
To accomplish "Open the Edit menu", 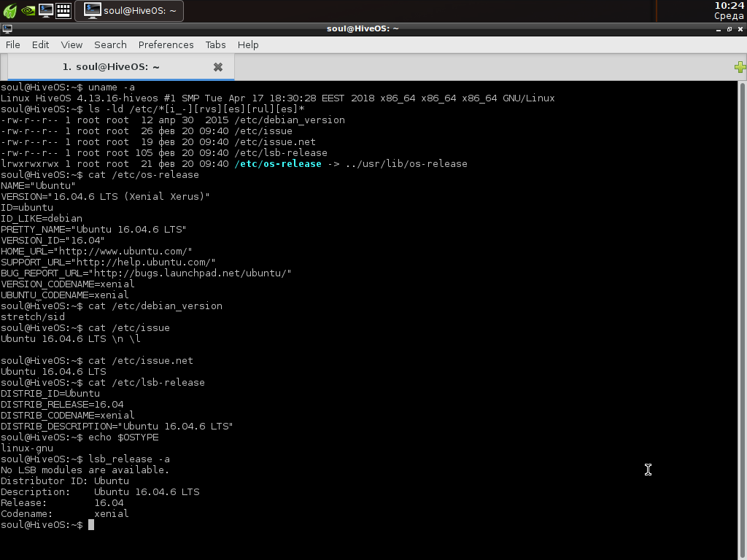I will (x=41, y=44).
